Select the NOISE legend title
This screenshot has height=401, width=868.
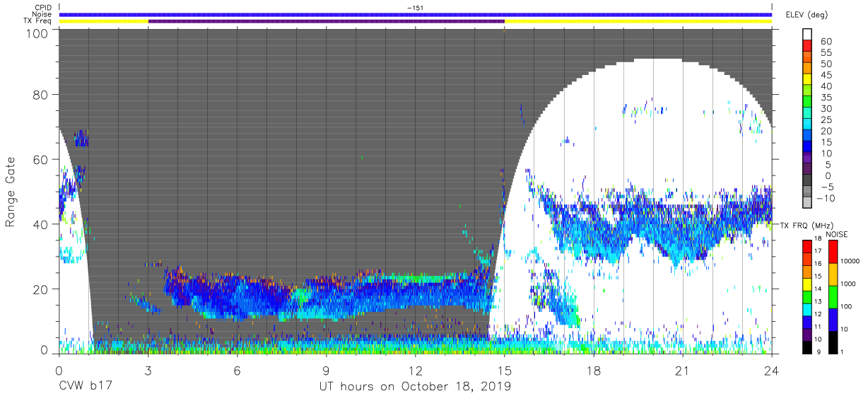tap(838, 233)
